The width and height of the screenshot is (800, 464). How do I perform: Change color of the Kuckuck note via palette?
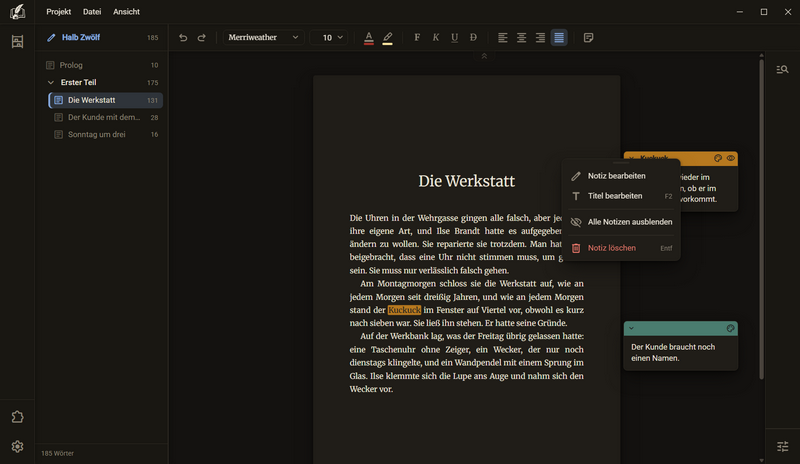718,158
